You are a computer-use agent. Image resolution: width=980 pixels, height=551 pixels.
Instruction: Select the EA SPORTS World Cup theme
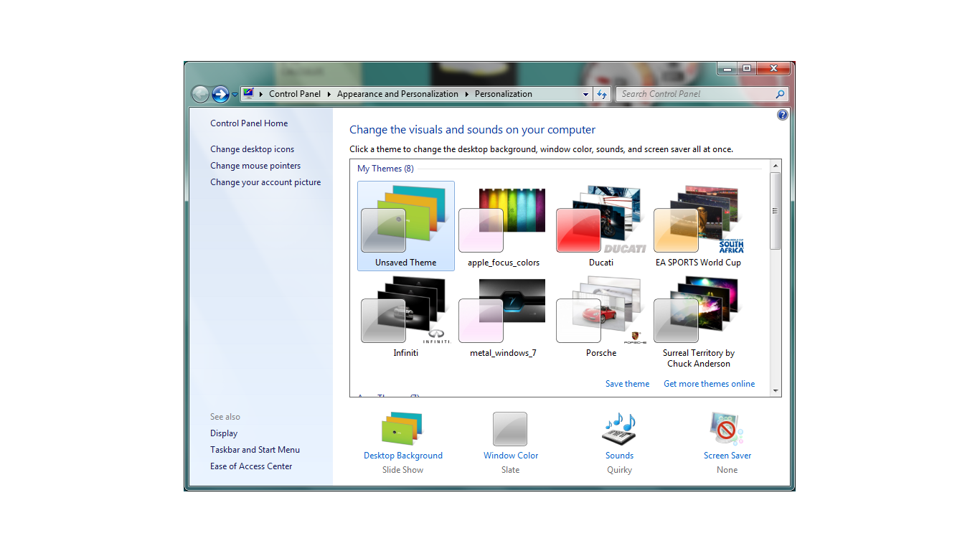click(x=699, y=226)
